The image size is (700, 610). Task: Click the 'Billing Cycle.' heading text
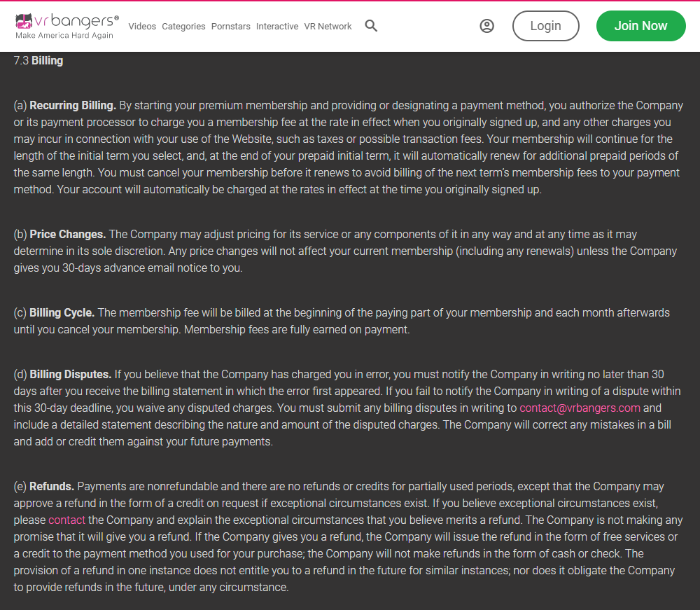point(62,312)
